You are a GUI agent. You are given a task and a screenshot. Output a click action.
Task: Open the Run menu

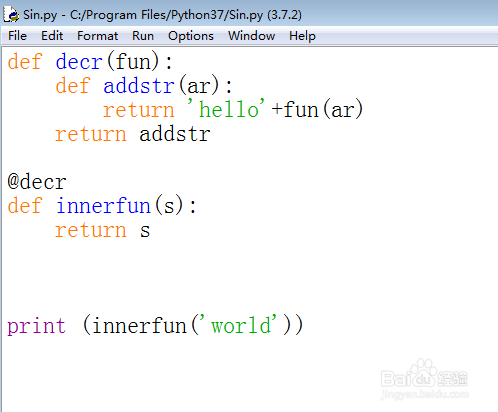143,36
